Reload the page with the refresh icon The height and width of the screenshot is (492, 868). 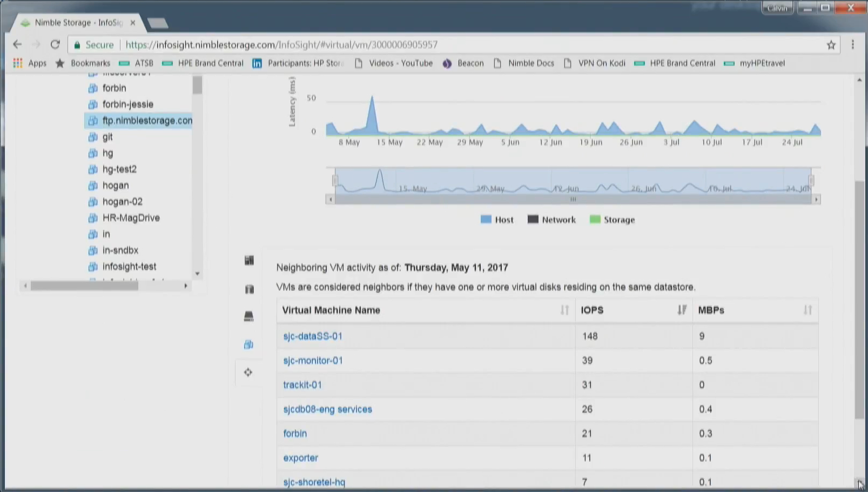(55, 44)
